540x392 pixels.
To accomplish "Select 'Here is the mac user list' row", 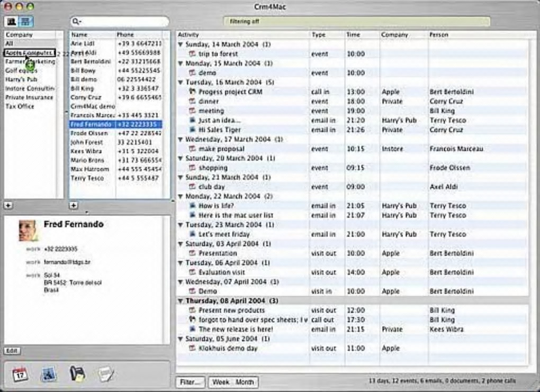I will pos(352,215).
